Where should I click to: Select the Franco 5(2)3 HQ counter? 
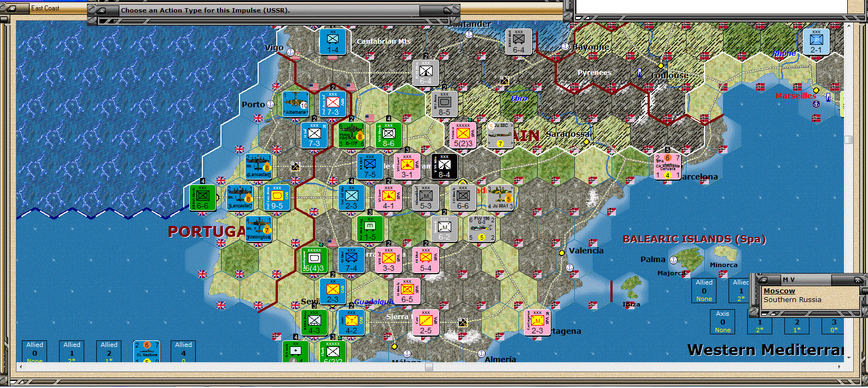tap(463, 135)
